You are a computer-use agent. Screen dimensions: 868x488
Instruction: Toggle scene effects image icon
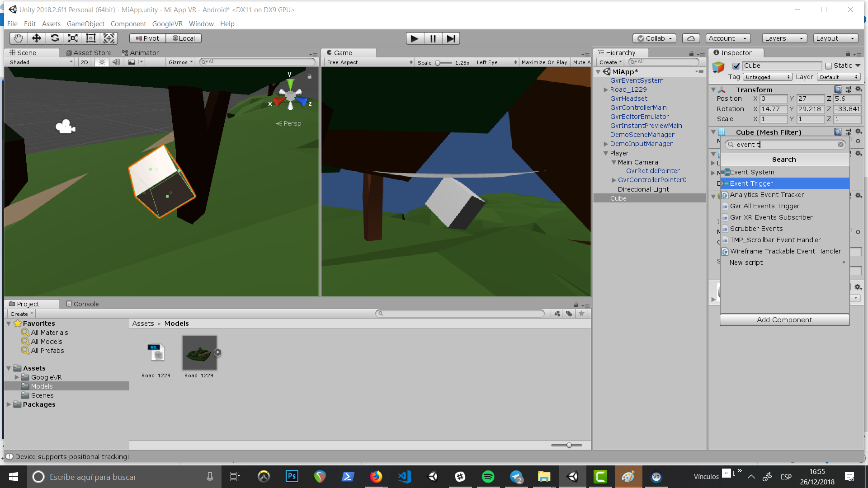click(132, 62)
